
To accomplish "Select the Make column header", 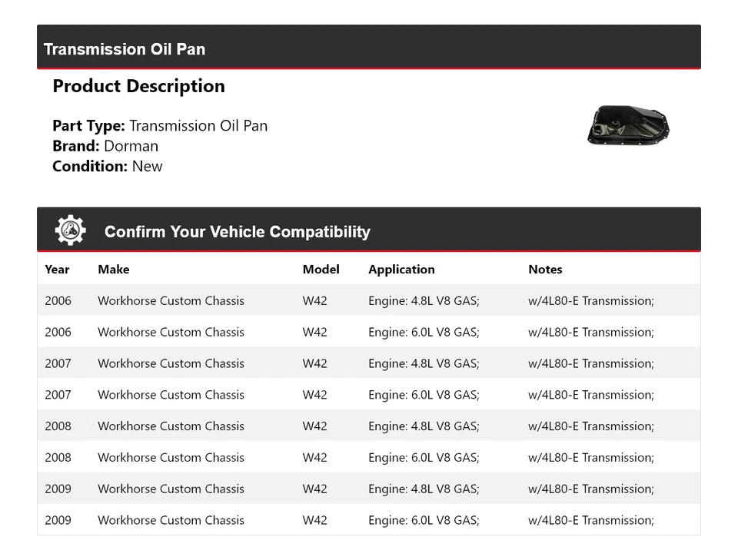I will [114, 270].
